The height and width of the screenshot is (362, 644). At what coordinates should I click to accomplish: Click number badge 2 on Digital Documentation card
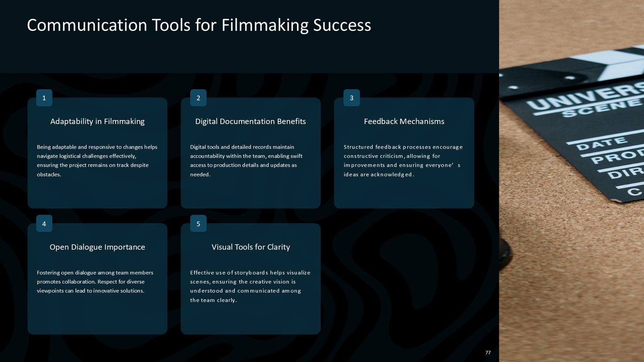click(198, 98)
